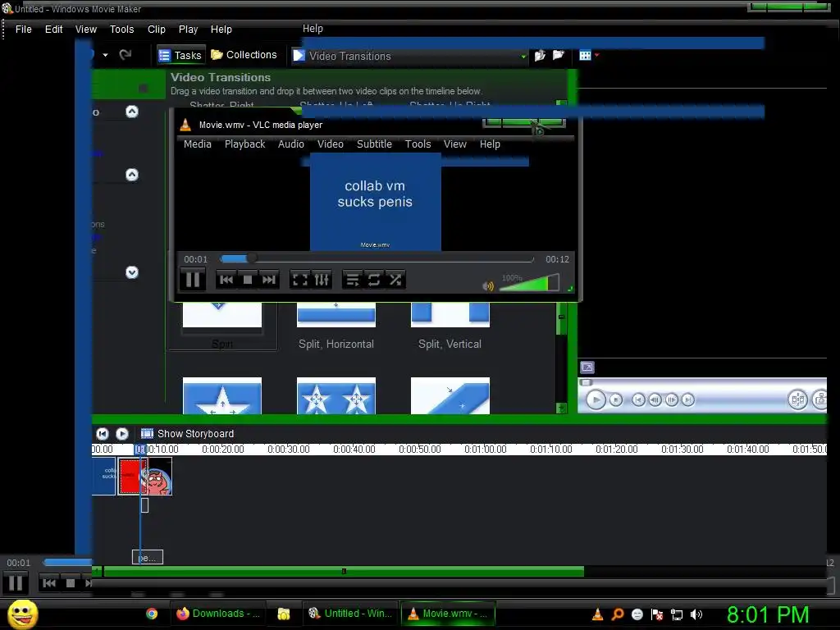Open VLC Playback menu
The image size is (840, 630).
click(x=244, y=144)
